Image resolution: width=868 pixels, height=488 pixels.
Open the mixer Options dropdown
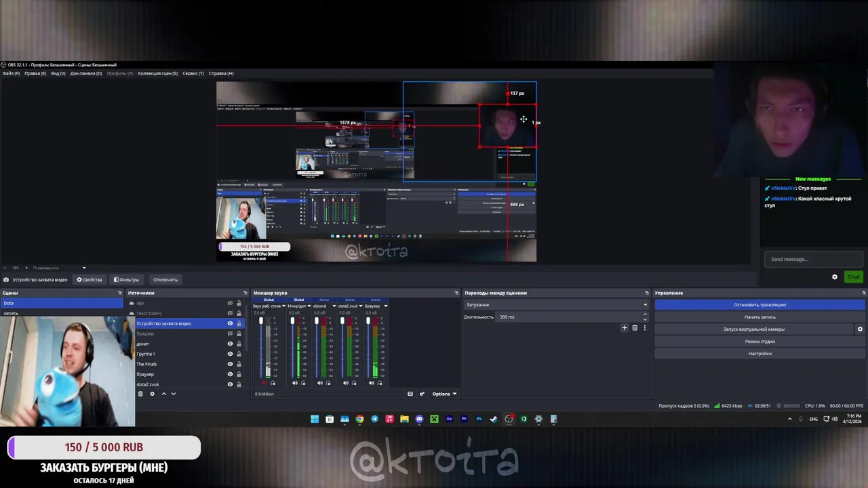(x=444, y=394)
